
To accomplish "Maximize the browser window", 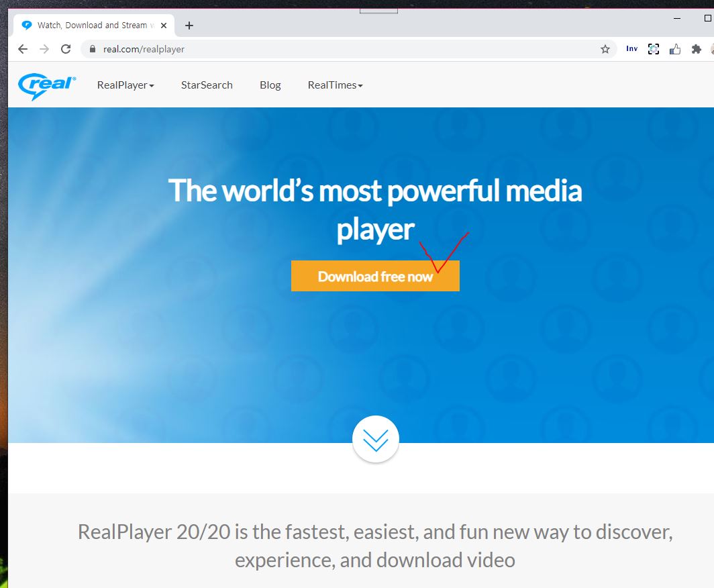I will point(707,18).
